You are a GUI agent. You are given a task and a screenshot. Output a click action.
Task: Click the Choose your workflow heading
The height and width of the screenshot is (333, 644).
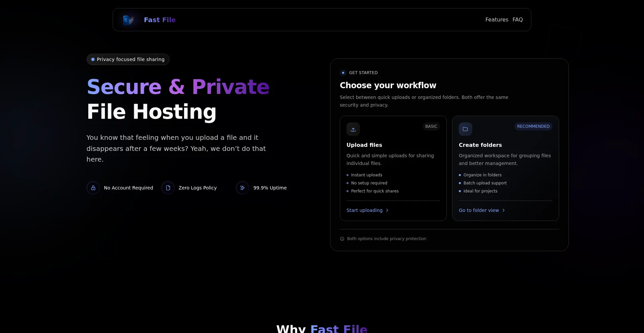tap(388, 85)
